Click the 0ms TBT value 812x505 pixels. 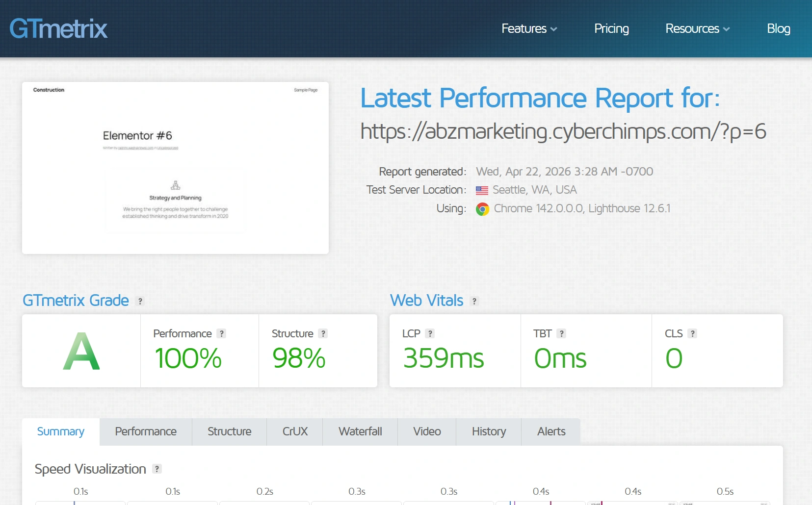[560, 358]
